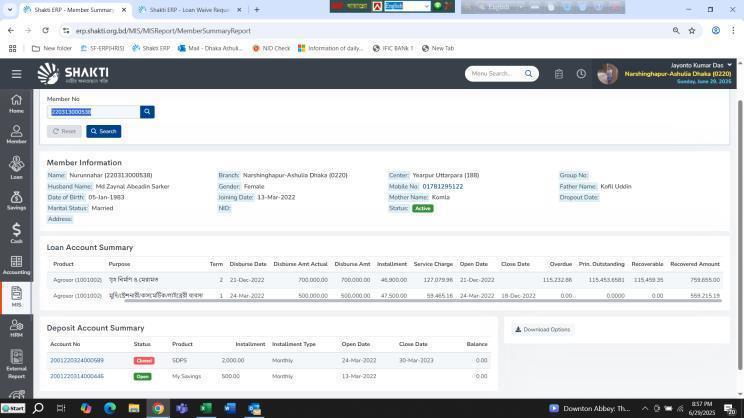Click magnifier button beside Member No field
Image resolution: width=744 pixels, height=418 pixels.
coord(147,112)
